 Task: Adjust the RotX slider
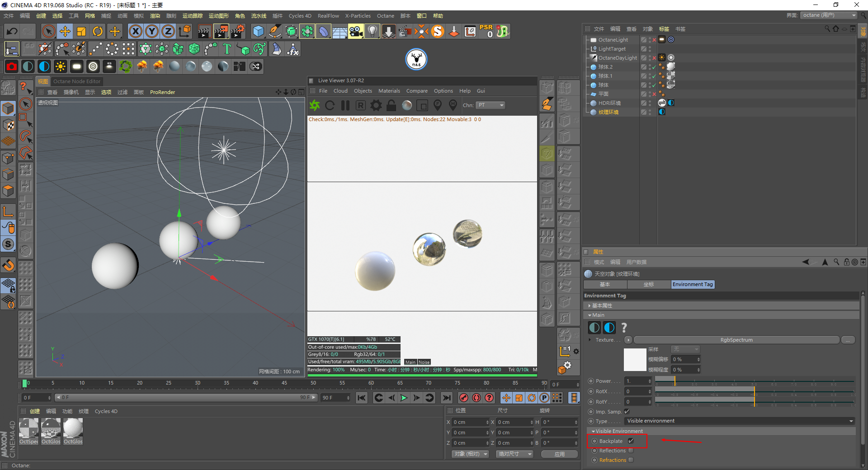click(754, 391)
